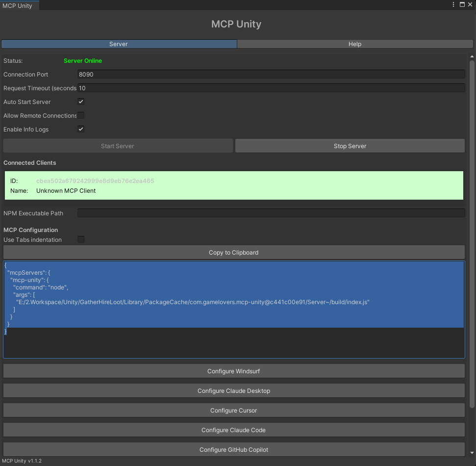Close the MCP Unity window

click(470, 4)
